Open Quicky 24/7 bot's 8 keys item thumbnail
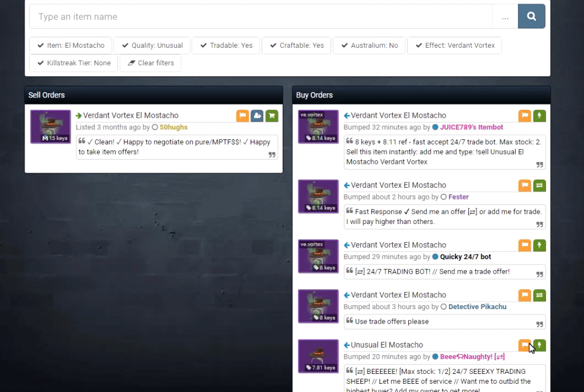Screen dimensions: 584x392 tap(318, 256)
